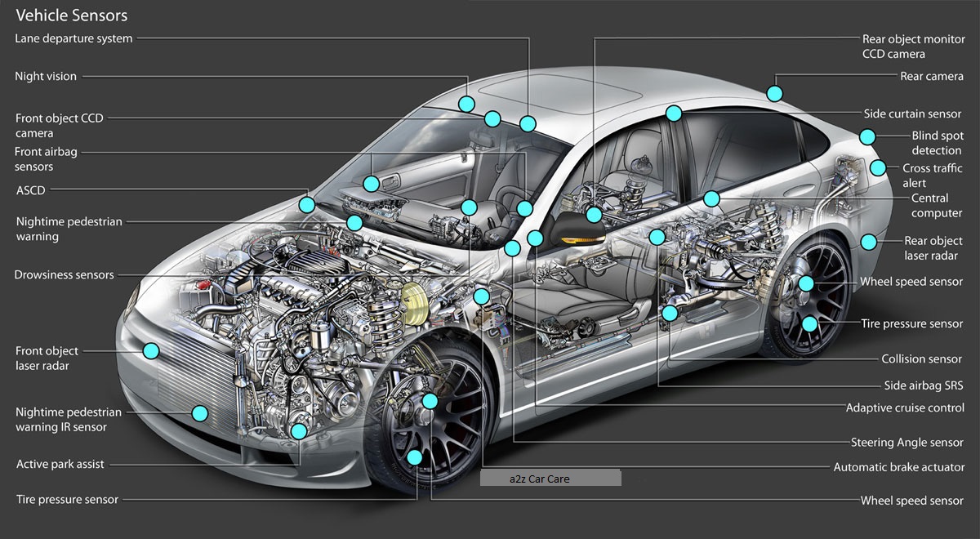
Task: Click the Rear camera cyan marker on roof
Action: [774, 93]
